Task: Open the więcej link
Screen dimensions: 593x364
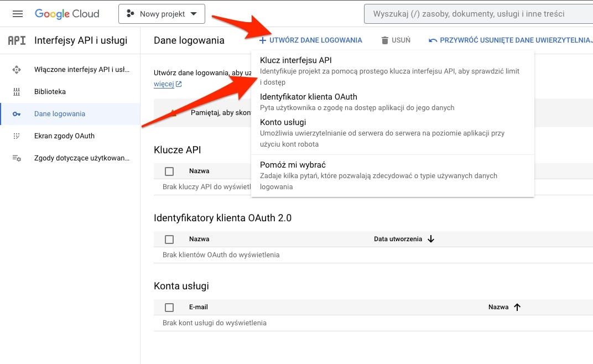Action: click(x=162, y=84)
